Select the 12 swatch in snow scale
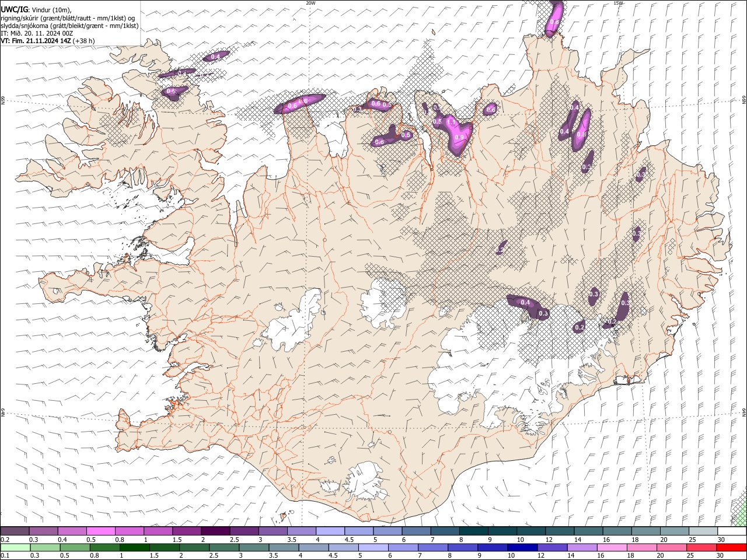The width and height of the screenshot is (747, 560). tap(559, 531)
